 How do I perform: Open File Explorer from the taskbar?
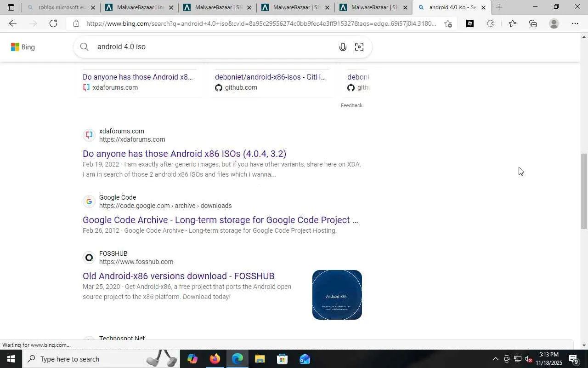(260, 359)
